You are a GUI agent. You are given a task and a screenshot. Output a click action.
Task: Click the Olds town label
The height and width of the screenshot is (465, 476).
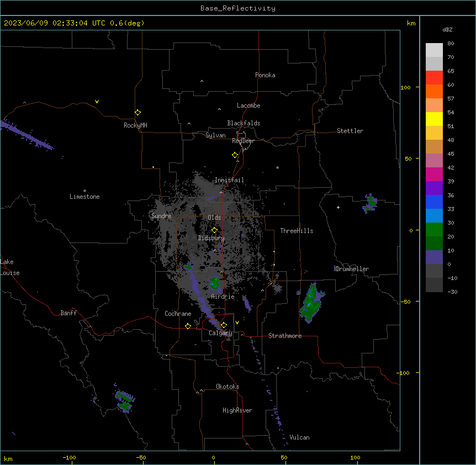214,218
